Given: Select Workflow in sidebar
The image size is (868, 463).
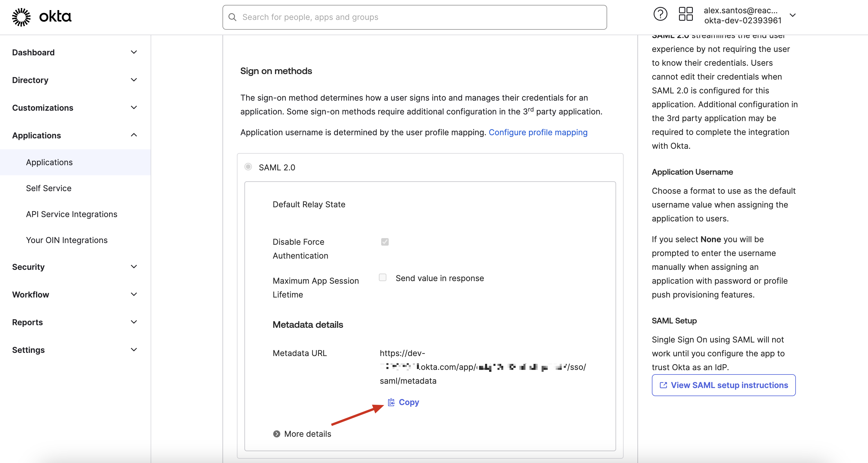Looking at the screenshot, I should pos(31,295).
